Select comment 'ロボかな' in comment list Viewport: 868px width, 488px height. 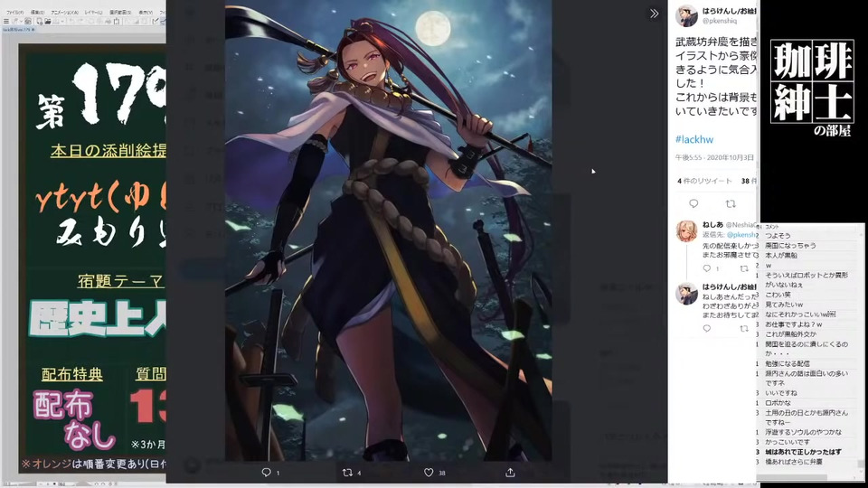point(778,403)
